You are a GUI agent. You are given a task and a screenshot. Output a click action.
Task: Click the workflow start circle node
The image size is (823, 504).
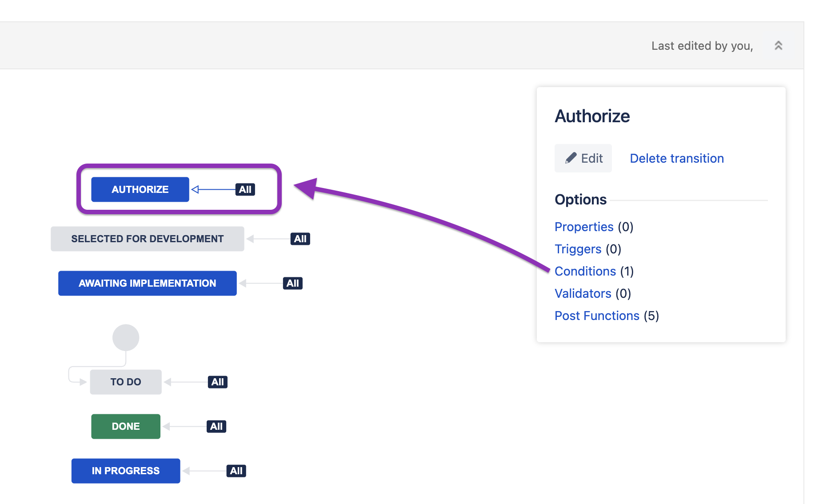point(126,337)
